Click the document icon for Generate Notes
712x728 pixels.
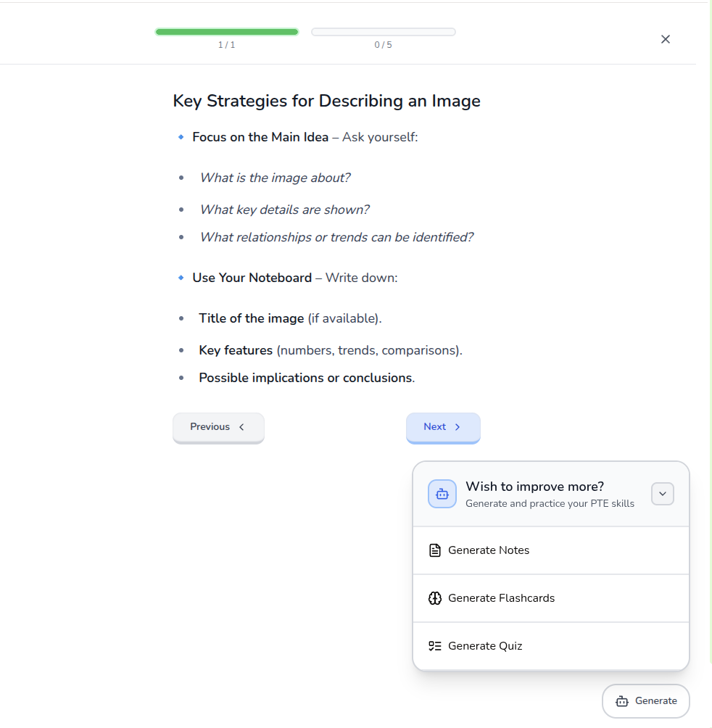[435, 550]
